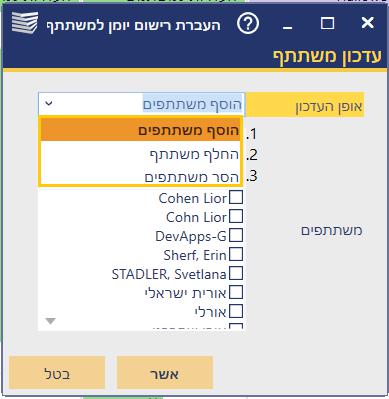
Task: Tick the אורלי checkbox
Action: tap(236, 311)
